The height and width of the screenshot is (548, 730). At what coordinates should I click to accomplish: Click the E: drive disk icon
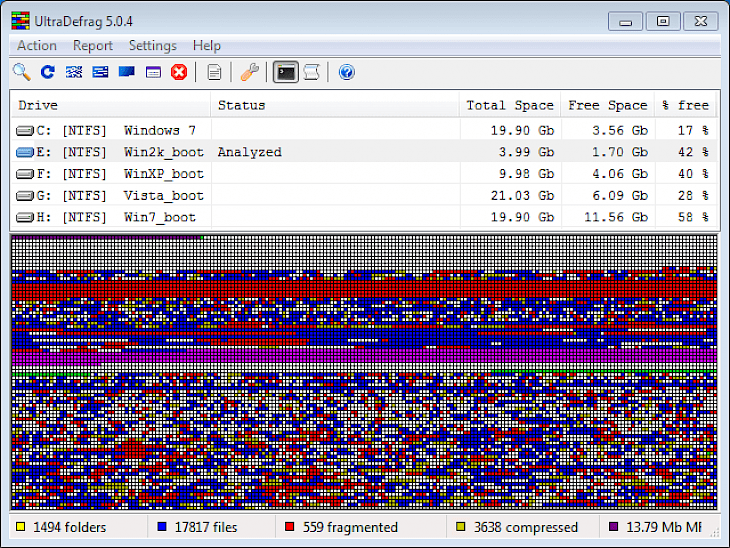25,152
